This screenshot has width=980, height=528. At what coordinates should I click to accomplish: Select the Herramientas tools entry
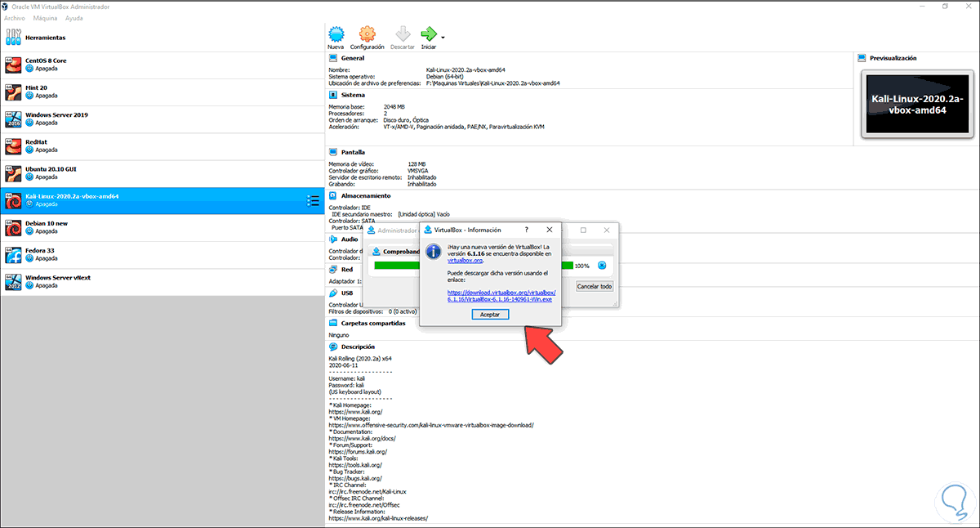pos(163,38)
